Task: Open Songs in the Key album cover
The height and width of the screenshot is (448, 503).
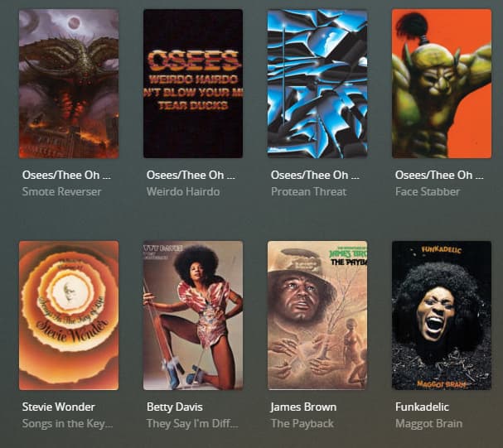Action: click(x=69, y=316)
